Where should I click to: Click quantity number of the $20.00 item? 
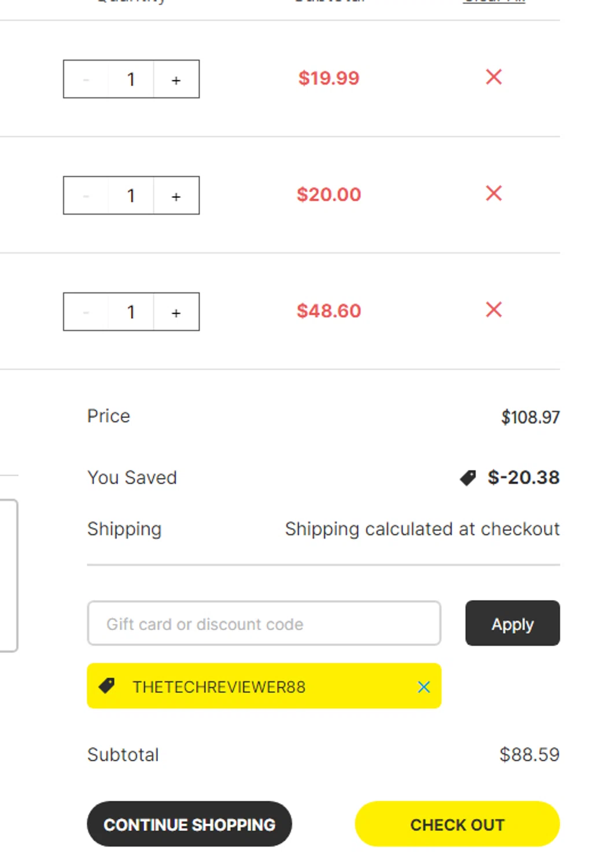point(131,196)
